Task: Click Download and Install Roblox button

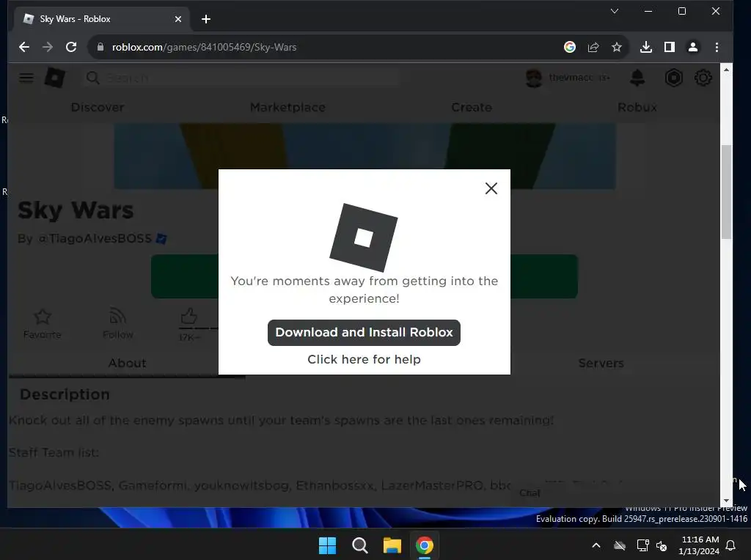Action: (x=364, y=333)
